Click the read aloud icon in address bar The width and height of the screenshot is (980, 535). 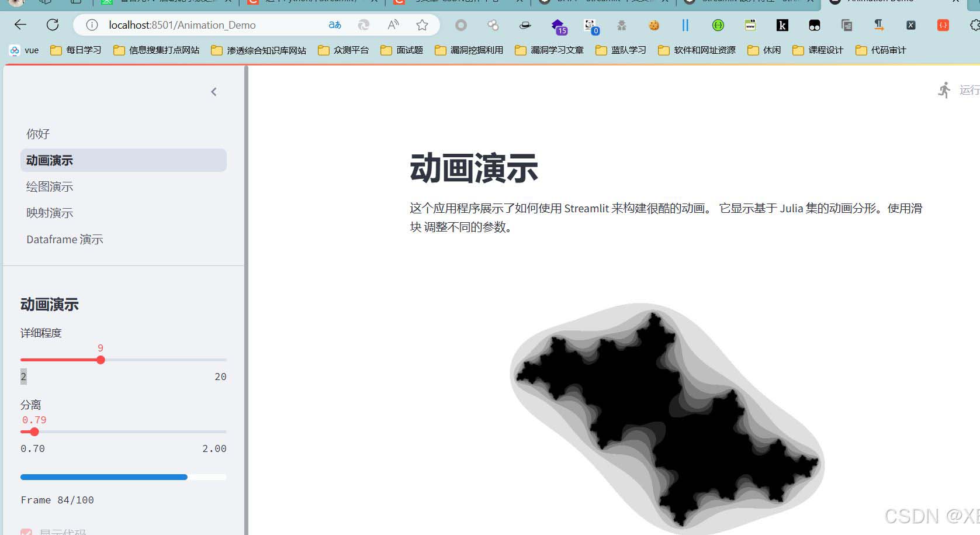[393, 25]
